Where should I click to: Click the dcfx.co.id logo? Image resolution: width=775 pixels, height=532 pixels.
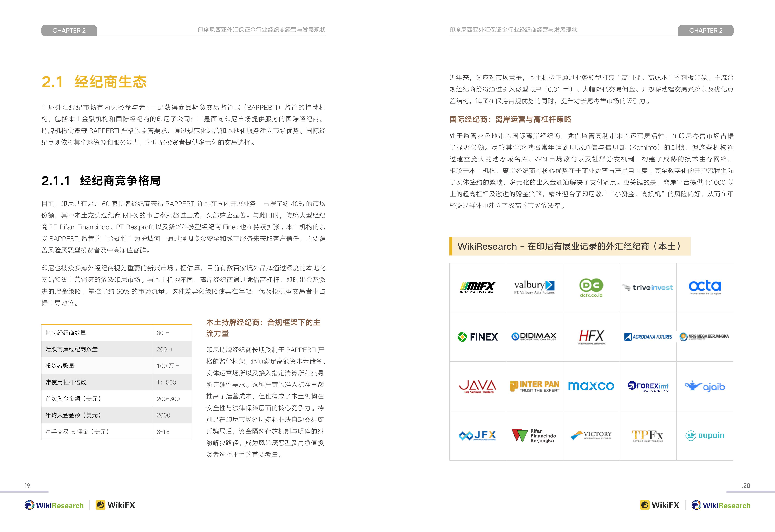coord(591,287)
